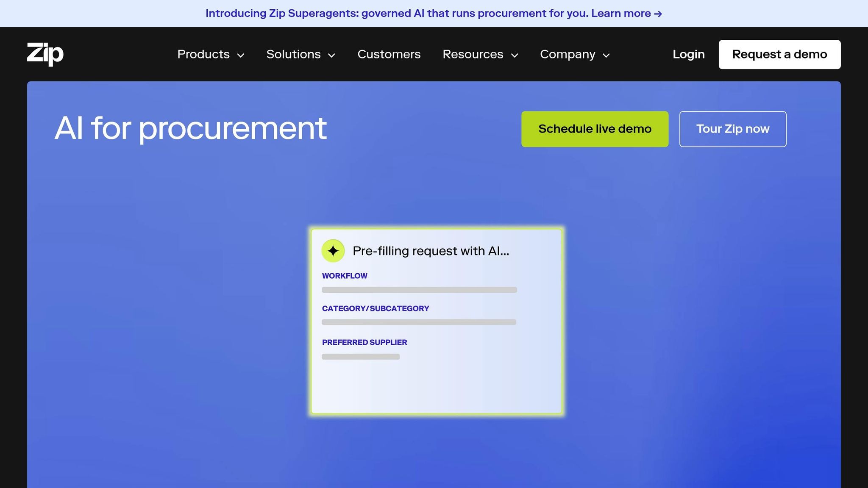Click Schedule live demo
This screenshot has height=488, width=868.
tap(595, 129)
